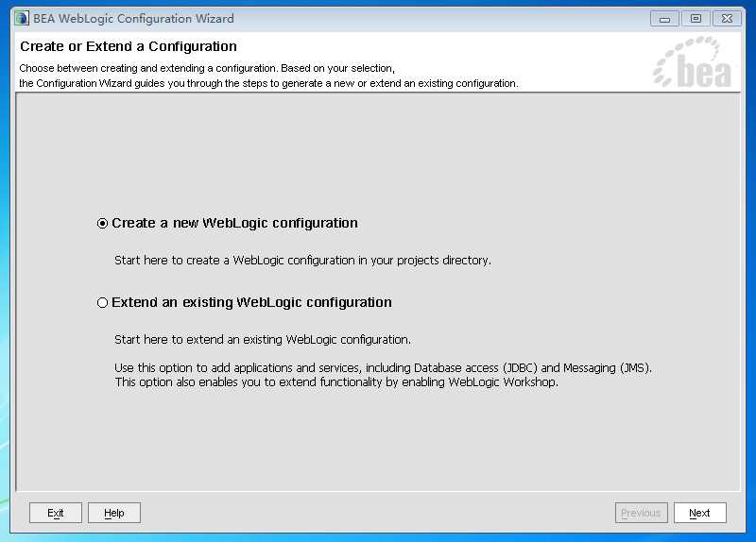Click the greyed-out Previous button
Viewport: 756px width, 542px height.
(x=642, y=513)
